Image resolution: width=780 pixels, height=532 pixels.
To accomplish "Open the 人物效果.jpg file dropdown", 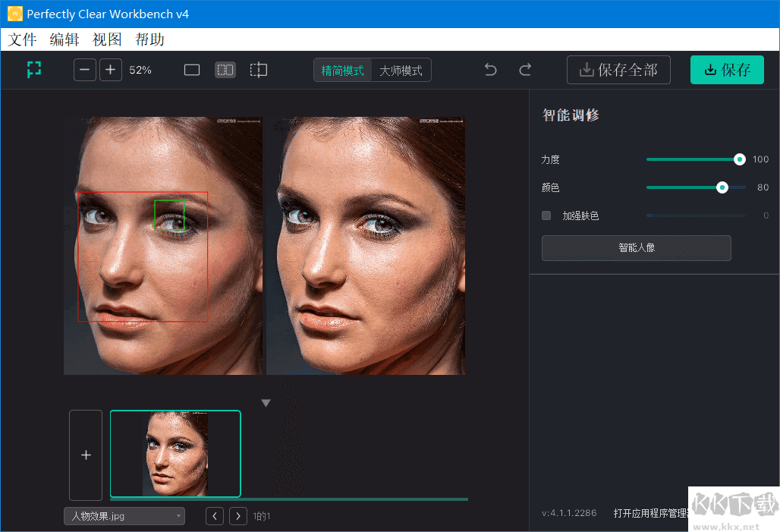I will [124, 516].
